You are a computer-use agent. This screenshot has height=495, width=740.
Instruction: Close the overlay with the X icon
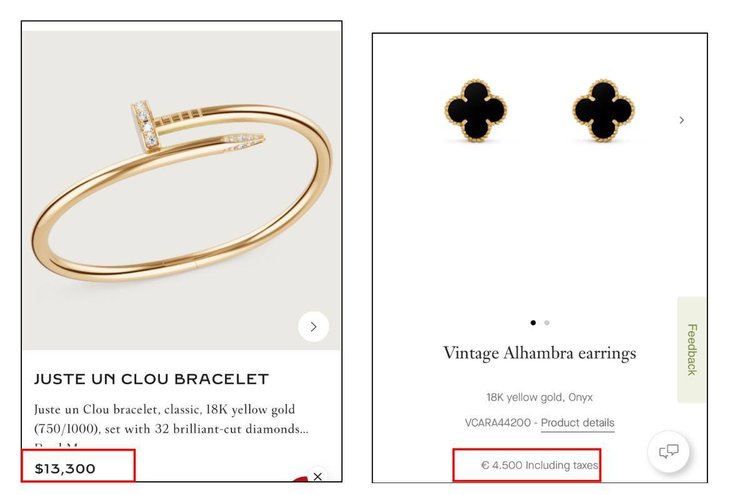[318, 476]
